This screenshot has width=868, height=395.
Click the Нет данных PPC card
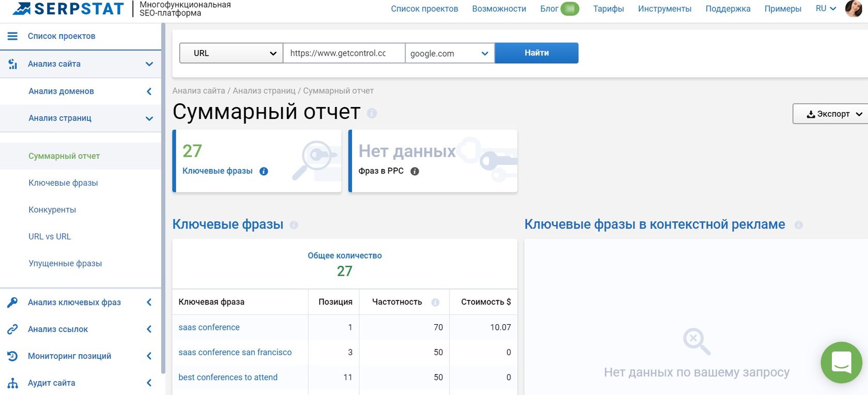coord(433,161)
